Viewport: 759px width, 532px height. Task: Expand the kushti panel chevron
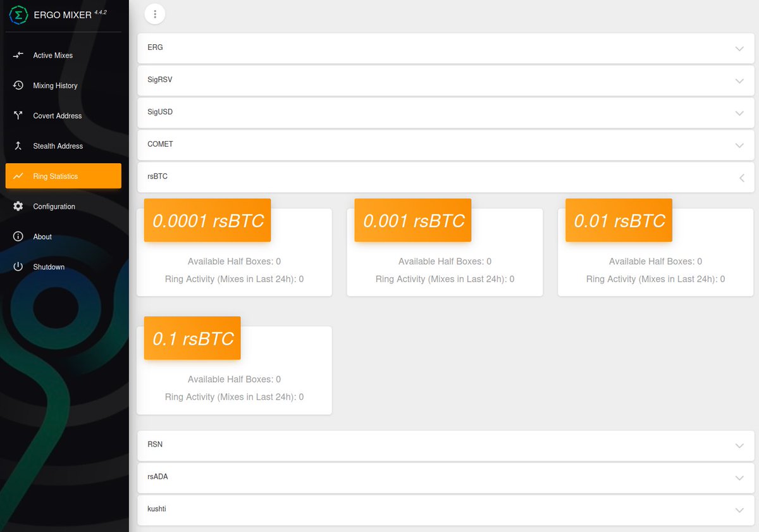tap(739, 510)
